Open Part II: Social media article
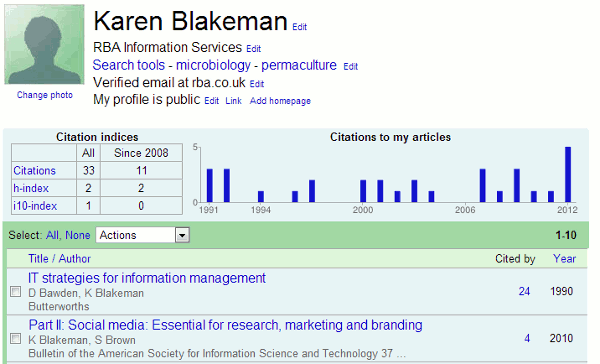Viewport: 600px width, 364px height. tap(225, 325)
